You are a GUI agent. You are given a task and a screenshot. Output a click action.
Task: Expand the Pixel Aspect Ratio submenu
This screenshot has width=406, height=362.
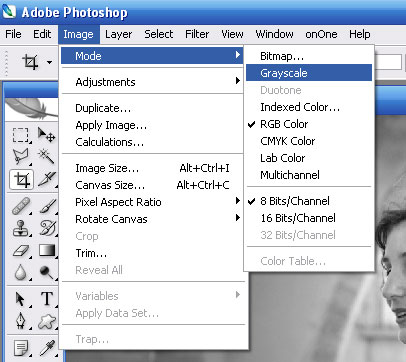[x=152, y=202]
